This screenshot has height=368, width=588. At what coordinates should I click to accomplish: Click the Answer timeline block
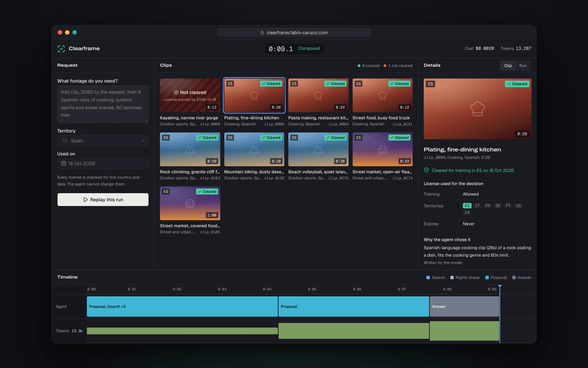[x=464, y=307]
